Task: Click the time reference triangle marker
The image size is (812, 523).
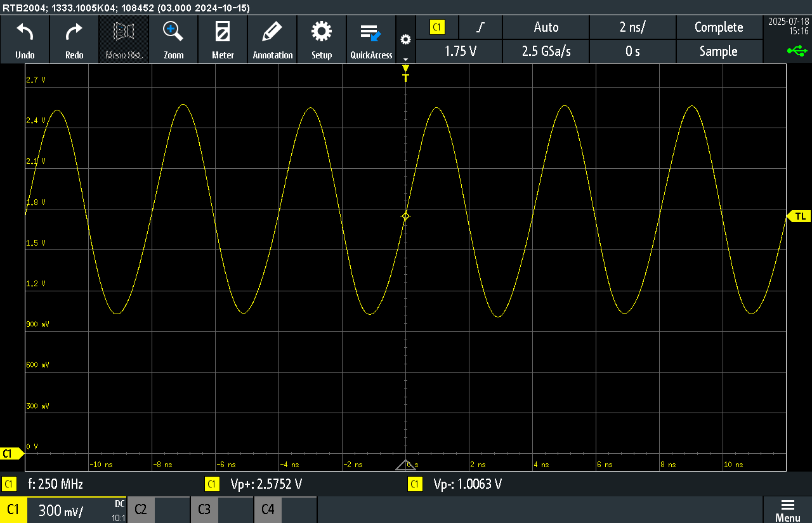Action: (x=406, y=465)
